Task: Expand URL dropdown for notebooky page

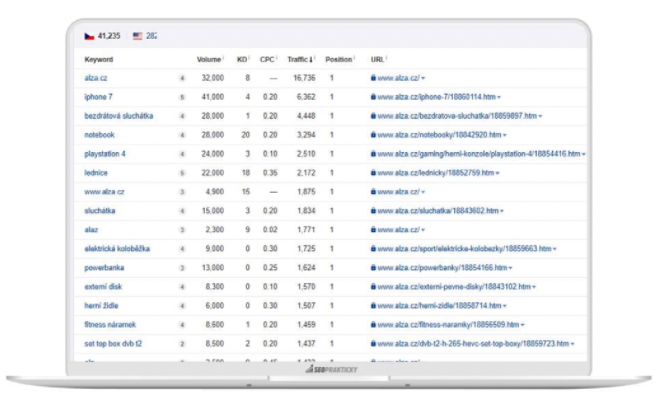Action: [x=504, y=136]
